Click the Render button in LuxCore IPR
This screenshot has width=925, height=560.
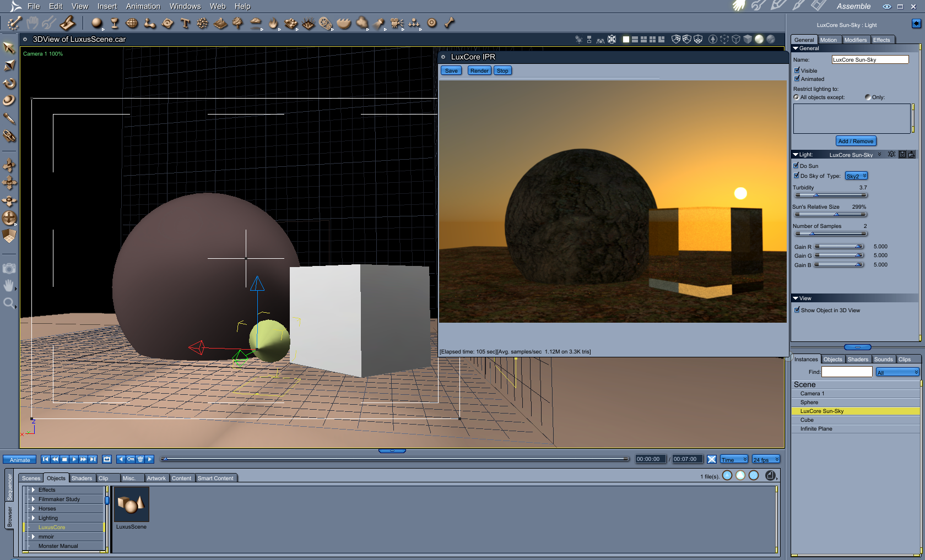coord(479,70)
